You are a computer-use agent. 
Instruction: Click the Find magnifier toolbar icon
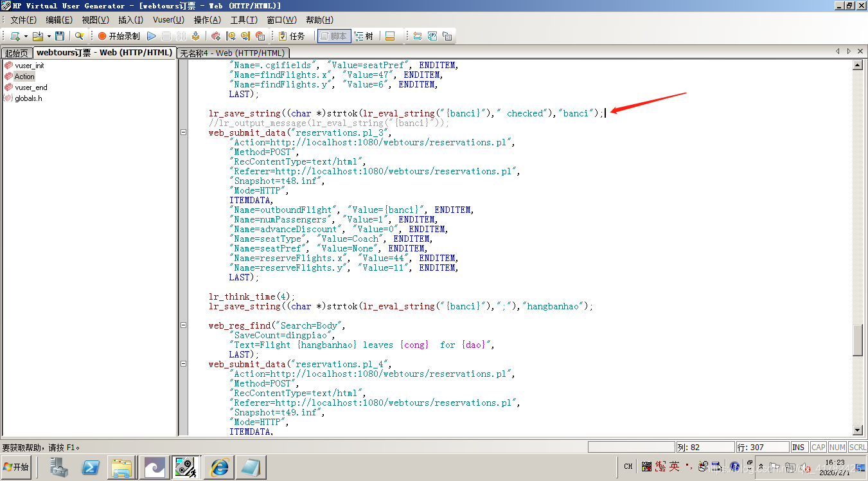click(x=80, y=36)
